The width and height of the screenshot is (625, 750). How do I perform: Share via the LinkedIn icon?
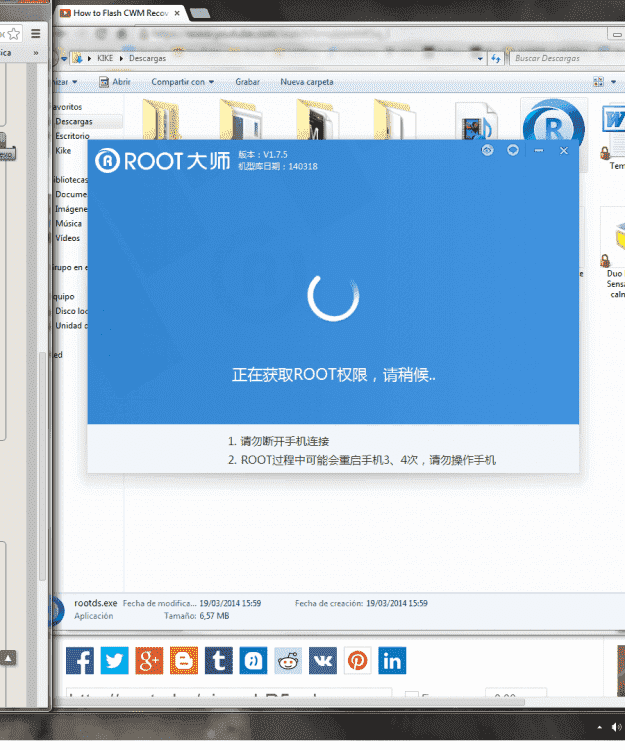pos(392,661)
